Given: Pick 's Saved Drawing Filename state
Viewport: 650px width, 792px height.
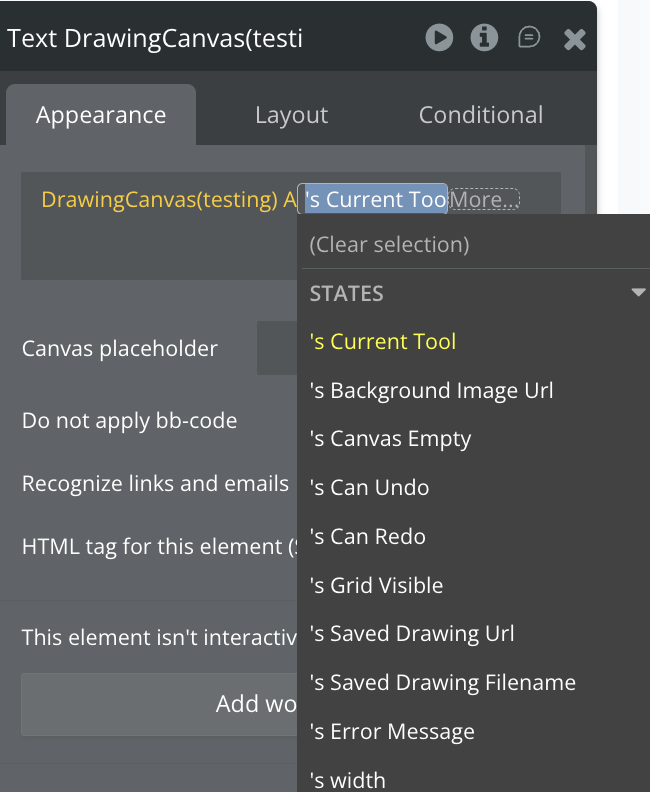Looking at the screenshot, I should [443, 683].
